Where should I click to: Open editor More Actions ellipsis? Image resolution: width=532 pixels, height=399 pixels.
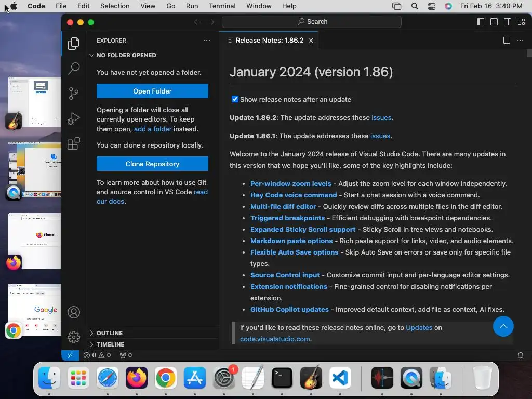click(x=520, y=41)
